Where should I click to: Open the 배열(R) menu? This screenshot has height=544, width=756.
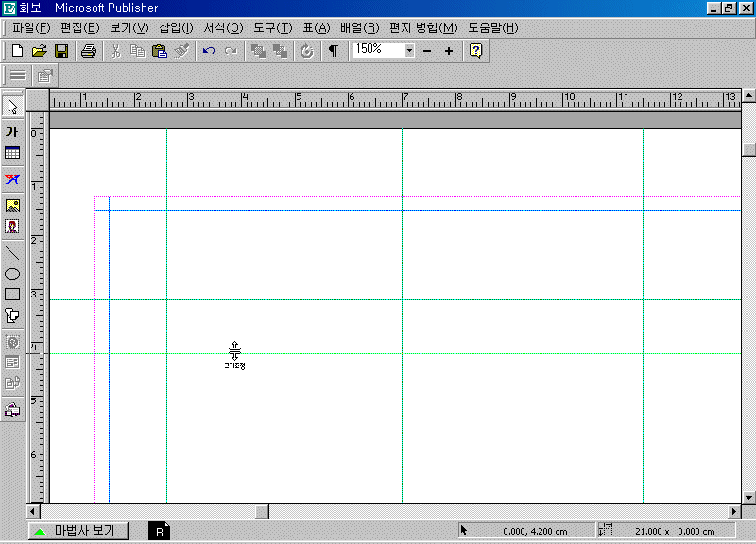[x=360, y=28]
